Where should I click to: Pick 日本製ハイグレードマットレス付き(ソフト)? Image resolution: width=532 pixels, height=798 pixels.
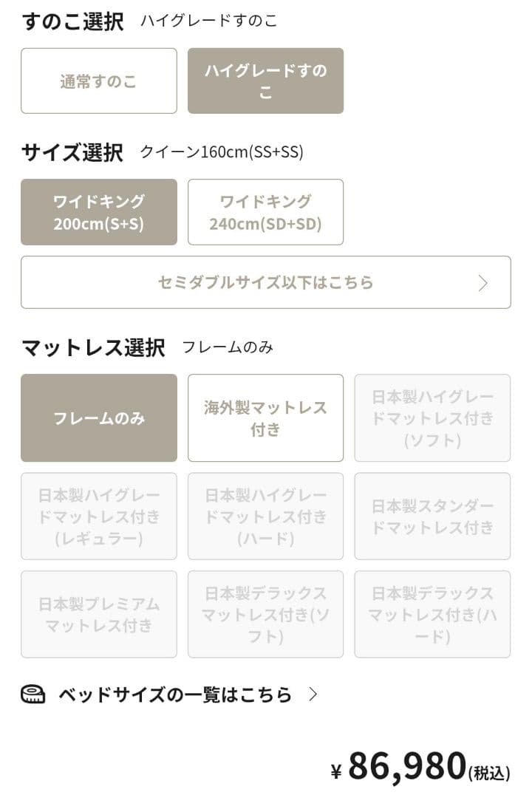(x=432, y=418)
